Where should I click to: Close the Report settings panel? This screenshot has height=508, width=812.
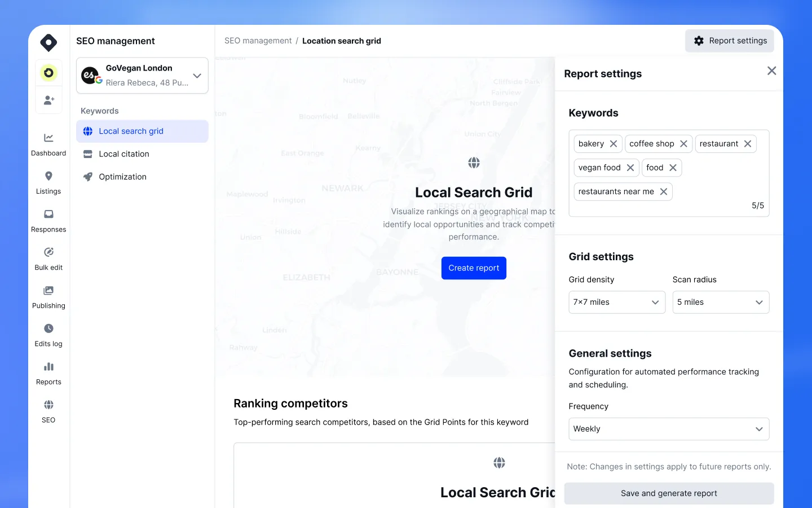click(771, 71)
